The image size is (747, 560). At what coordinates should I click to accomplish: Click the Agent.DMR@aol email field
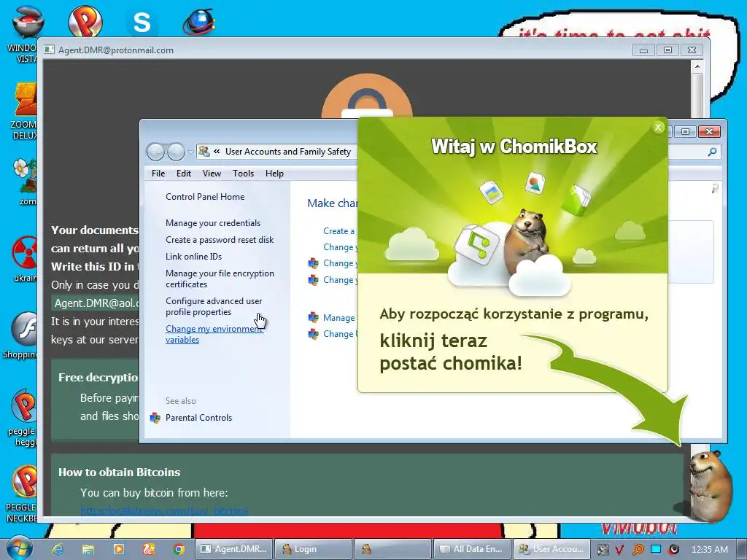(96, 303)
